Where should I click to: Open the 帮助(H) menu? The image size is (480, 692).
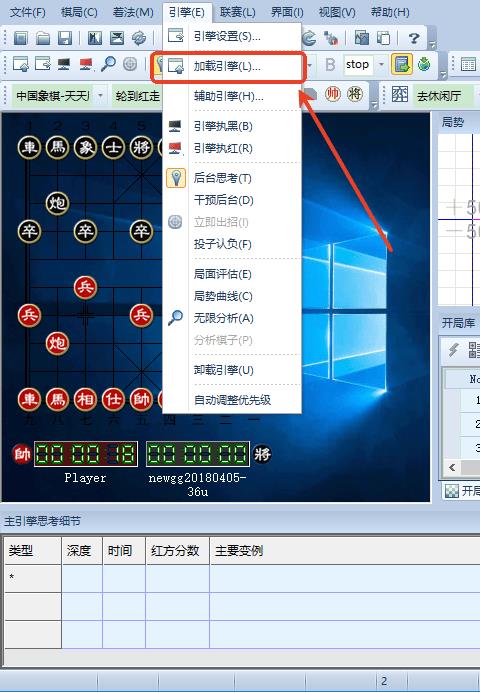(390, 12)
